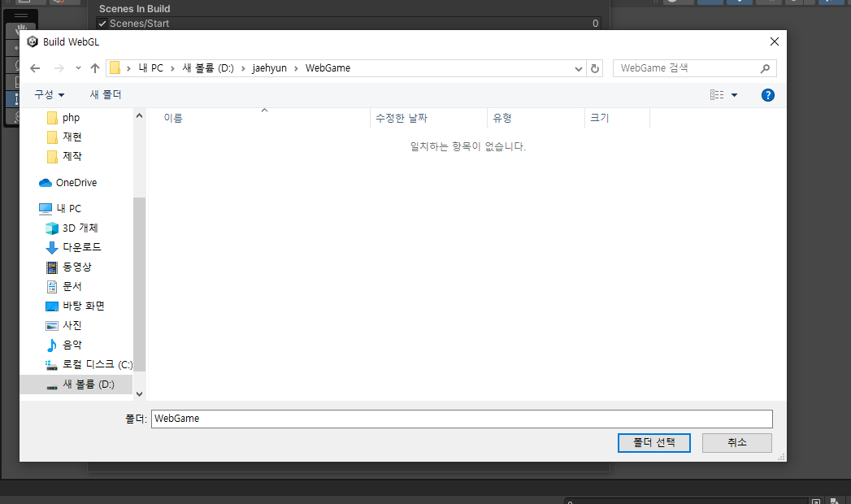Expand address bar history dropdown

[579, 68]
